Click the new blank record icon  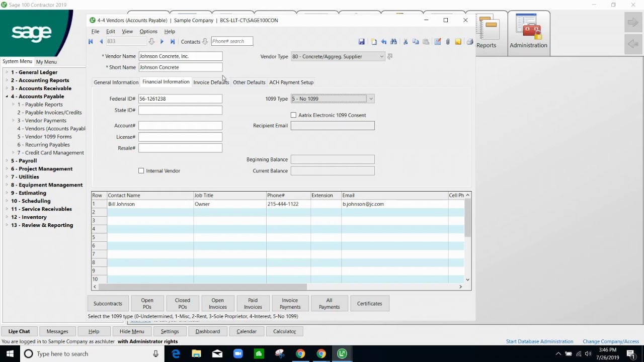pyautogui.click(x=374, y=42)
